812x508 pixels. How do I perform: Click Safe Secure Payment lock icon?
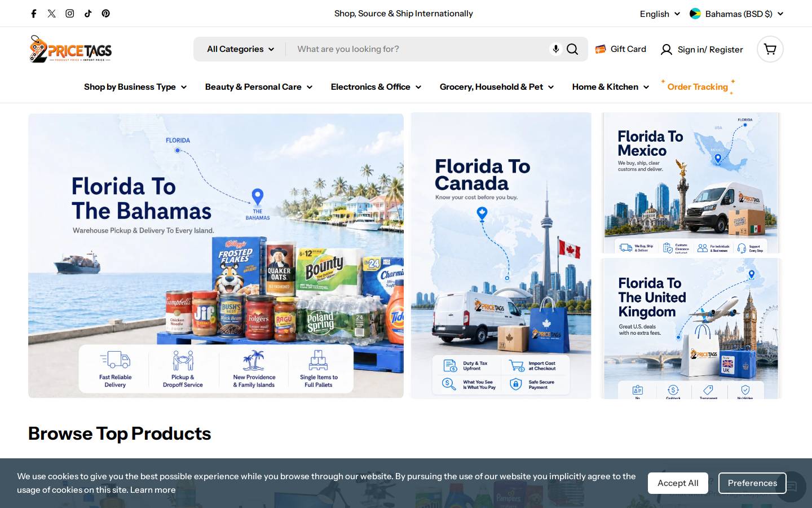click(x=516, y=384)
